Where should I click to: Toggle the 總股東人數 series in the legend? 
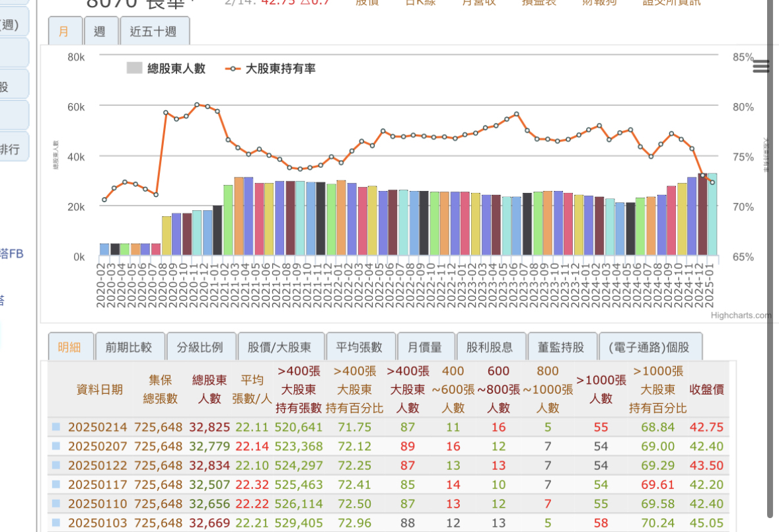click(167, 68)
